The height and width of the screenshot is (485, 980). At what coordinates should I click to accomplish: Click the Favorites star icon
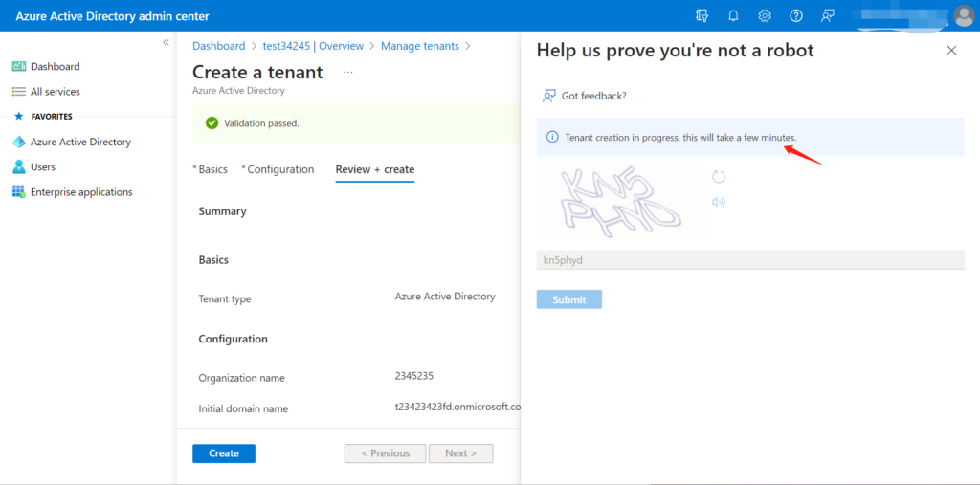click(19, 117)
